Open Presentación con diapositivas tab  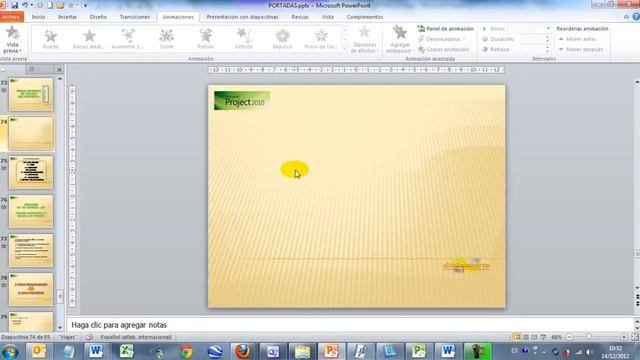pyautogui.click(x=242, y=17)
